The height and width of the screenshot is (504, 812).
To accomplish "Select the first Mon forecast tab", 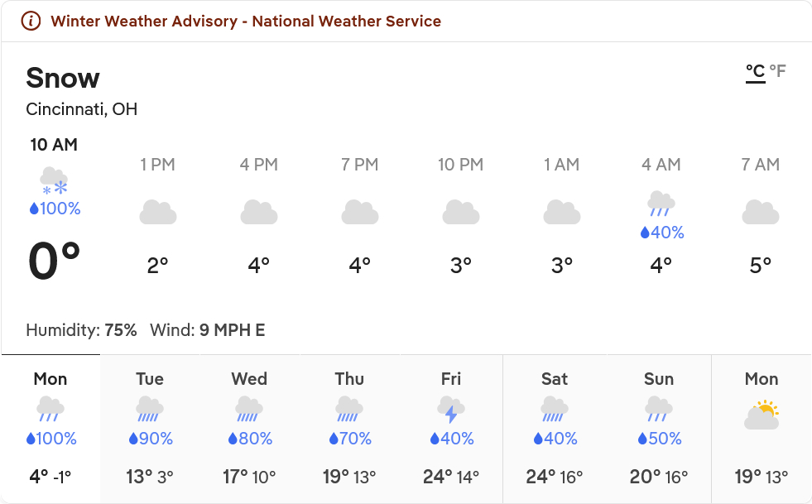I will click(50, 429).
